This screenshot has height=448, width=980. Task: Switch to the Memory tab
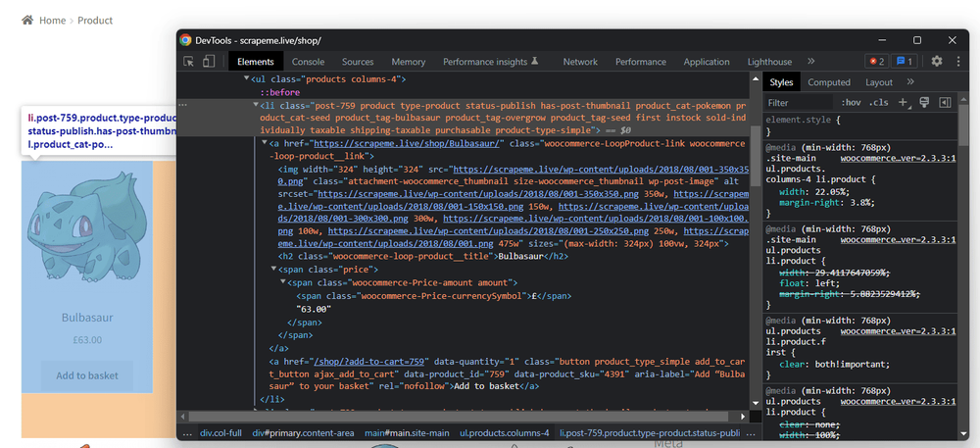click(408, 61)
